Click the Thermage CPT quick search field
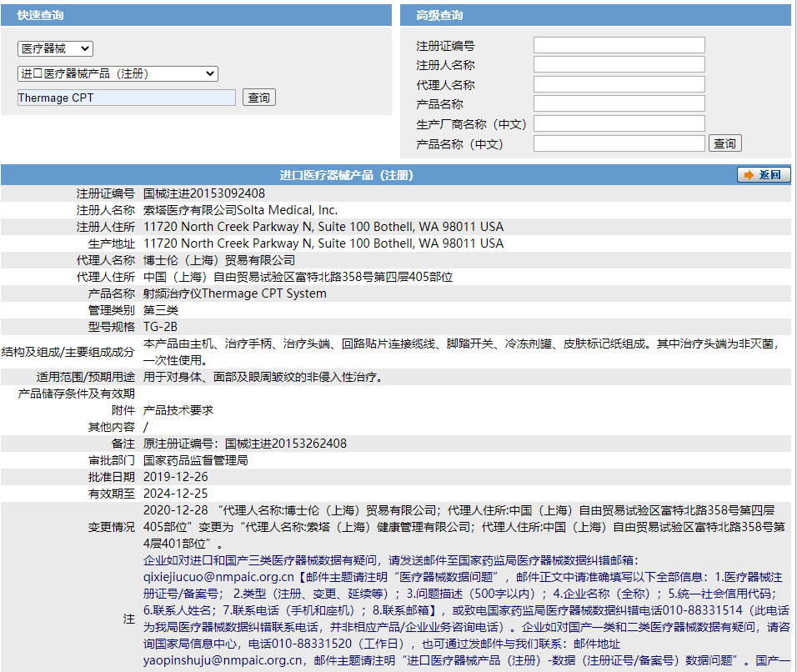 127,98
